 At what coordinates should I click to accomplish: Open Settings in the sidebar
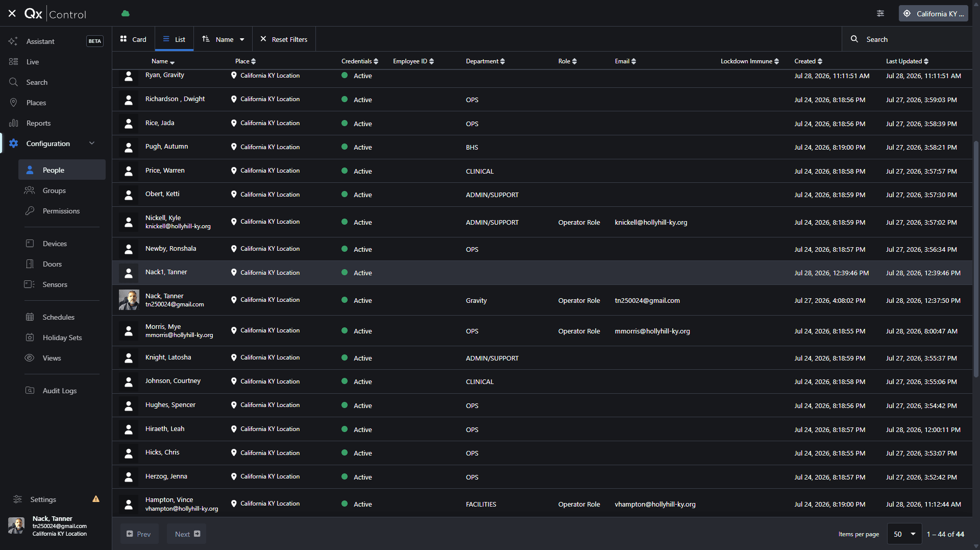pos(43,499)
